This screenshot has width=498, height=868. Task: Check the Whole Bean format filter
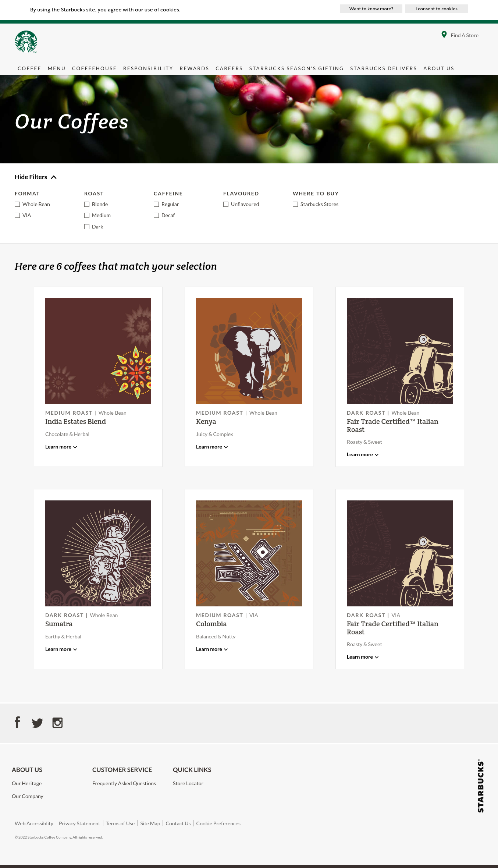(17, 204)
